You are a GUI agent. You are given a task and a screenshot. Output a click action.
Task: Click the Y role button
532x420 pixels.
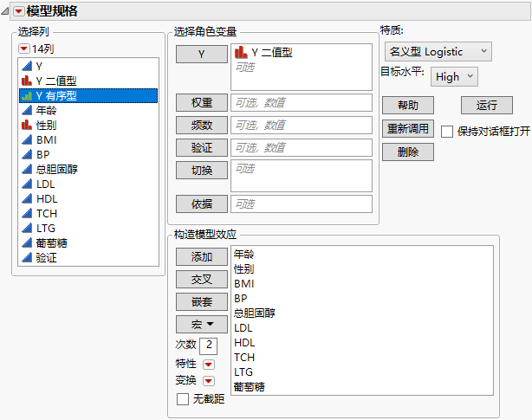(202, 55)
